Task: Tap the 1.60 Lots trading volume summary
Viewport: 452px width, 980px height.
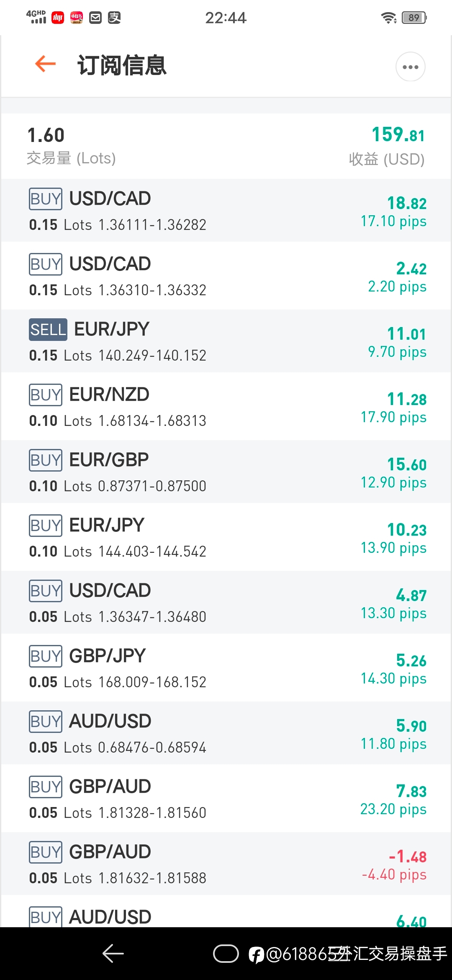Action: coord(71,146)
